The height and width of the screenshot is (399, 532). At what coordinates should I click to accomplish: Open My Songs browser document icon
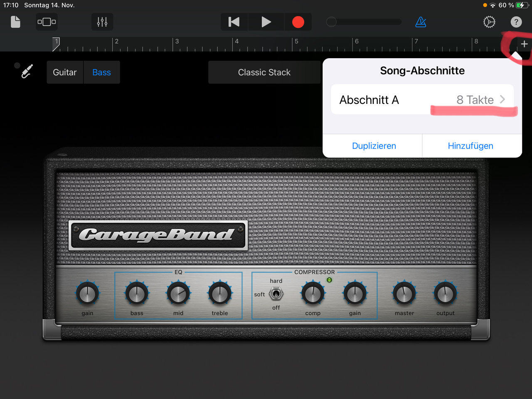pyautogui.click(x=15, y=22)
